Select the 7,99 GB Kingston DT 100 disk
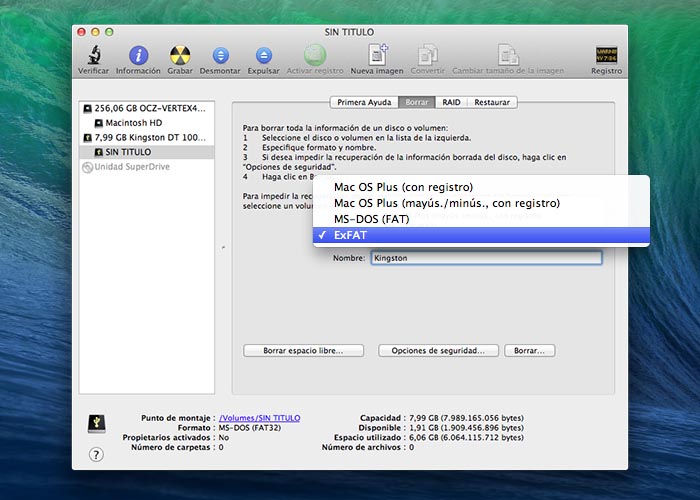700x500 pixels. tap(146, 138)
